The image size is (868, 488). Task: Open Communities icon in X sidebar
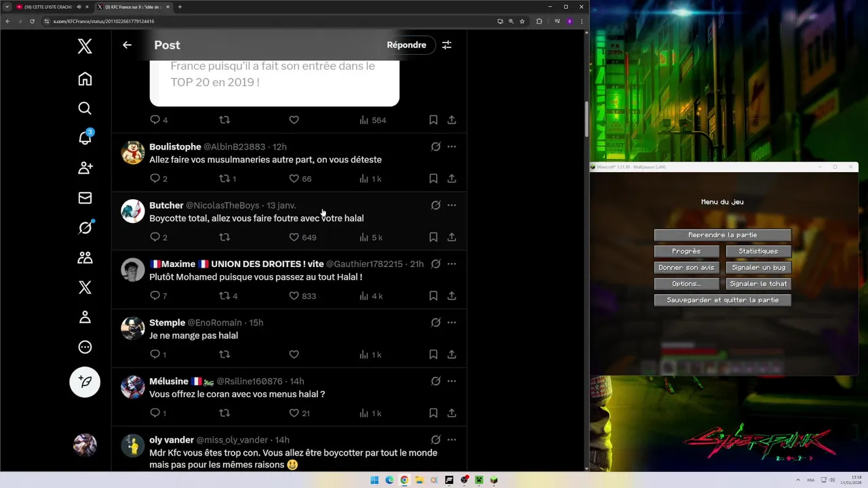tap(85, 258)
